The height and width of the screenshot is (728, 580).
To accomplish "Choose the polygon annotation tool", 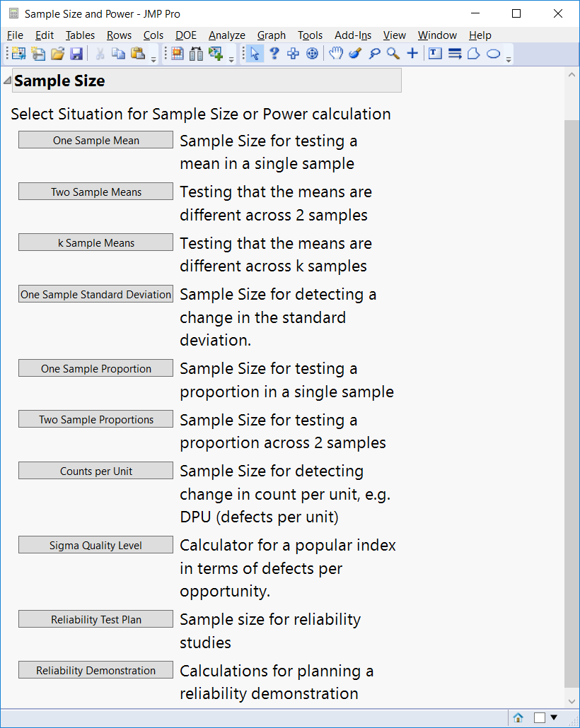I will [472, 53].
